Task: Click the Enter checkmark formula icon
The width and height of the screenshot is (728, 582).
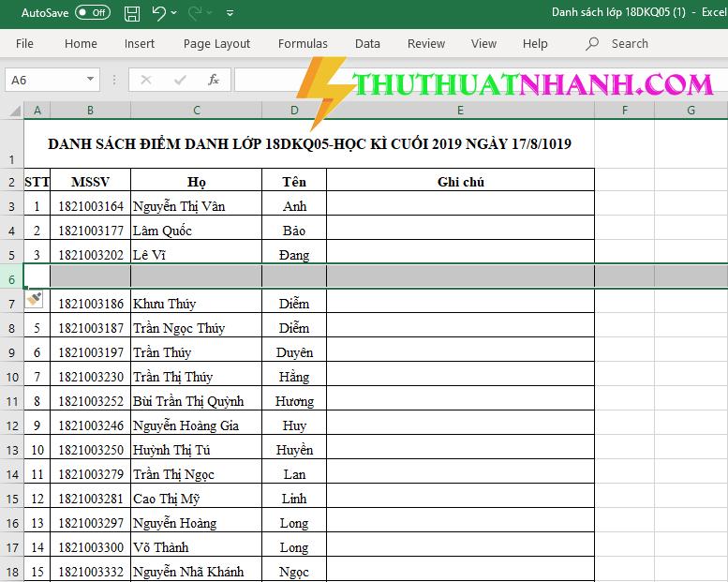Action: point(180,81)
